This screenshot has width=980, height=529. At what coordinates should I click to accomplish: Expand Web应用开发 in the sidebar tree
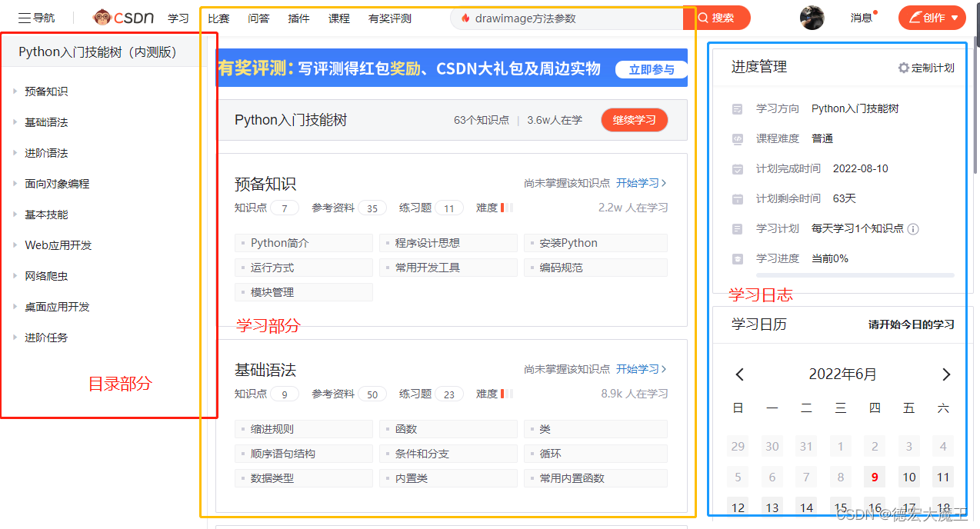click(15, 245)
